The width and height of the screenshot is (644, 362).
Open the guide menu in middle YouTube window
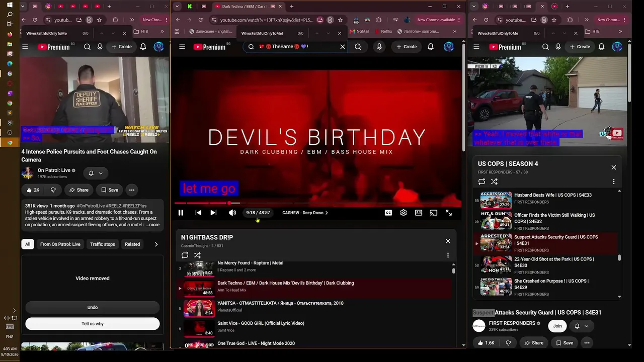[x=182, y=47]
